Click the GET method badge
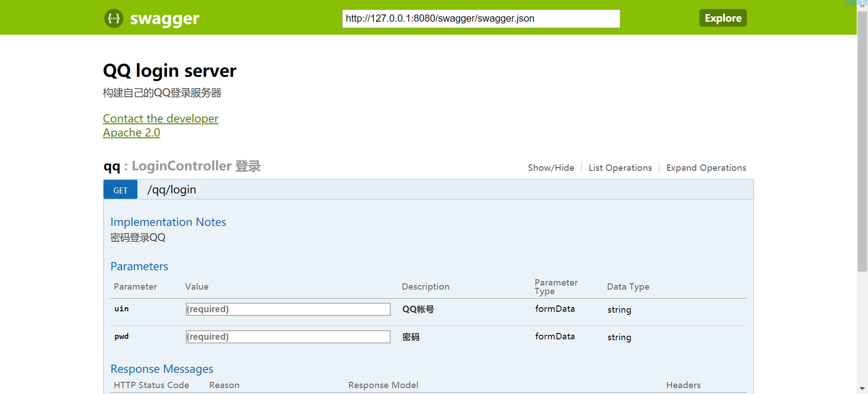 click(x=120, y=190)
